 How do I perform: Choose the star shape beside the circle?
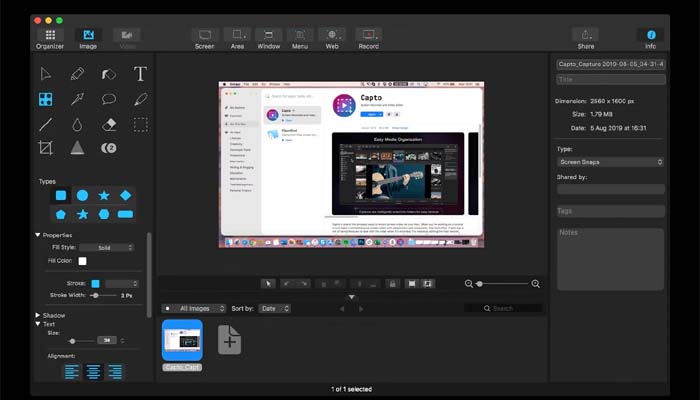click(104, 195)
